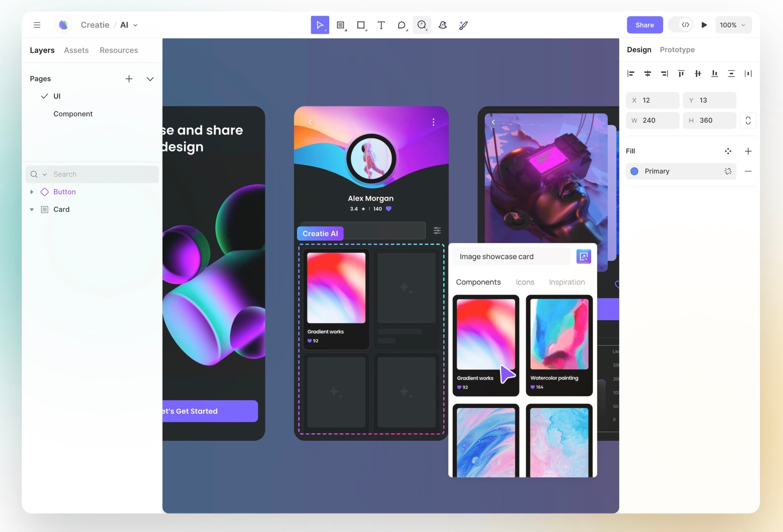Image resolution: width=783 pixels, height=532 pixels.
Task: Click the Watercolor painting thumbnail
Action: pos(559,334)
